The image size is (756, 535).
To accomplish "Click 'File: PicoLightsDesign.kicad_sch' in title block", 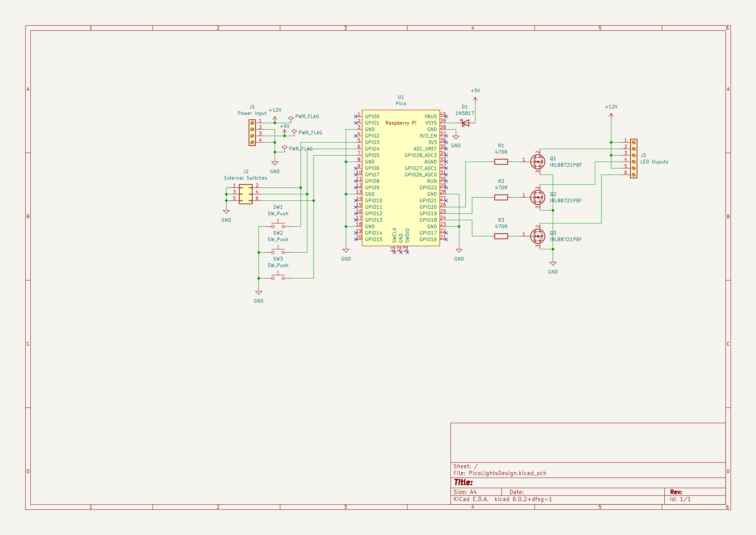I will [500, 473].
